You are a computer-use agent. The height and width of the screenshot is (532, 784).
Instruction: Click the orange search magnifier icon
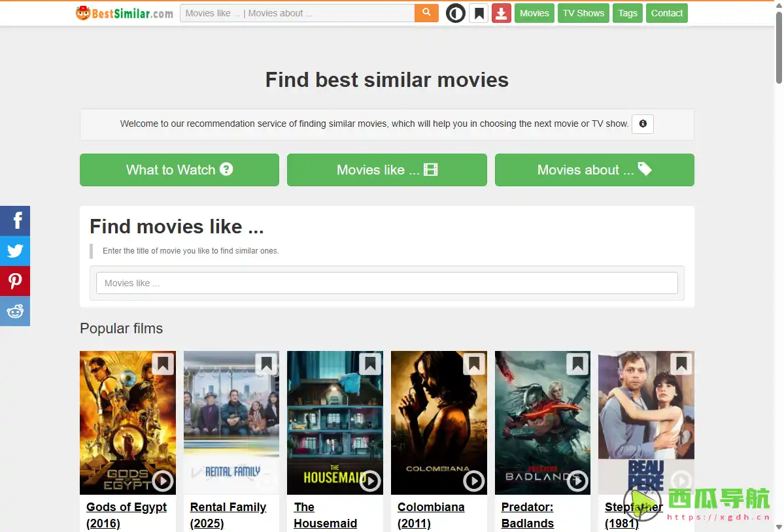click(x=426, y=13)
